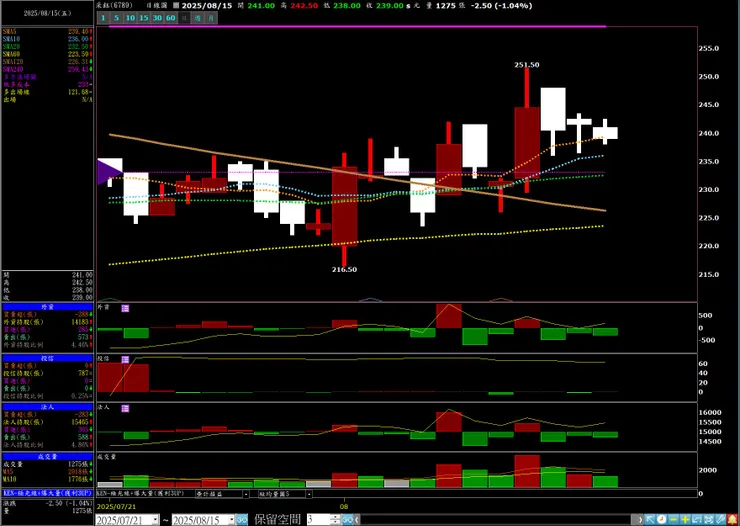Click the 2025/08/15(五) date box at top left
Image resolution: width=740 pixels, height=526 pixels.
click(47, 13)
